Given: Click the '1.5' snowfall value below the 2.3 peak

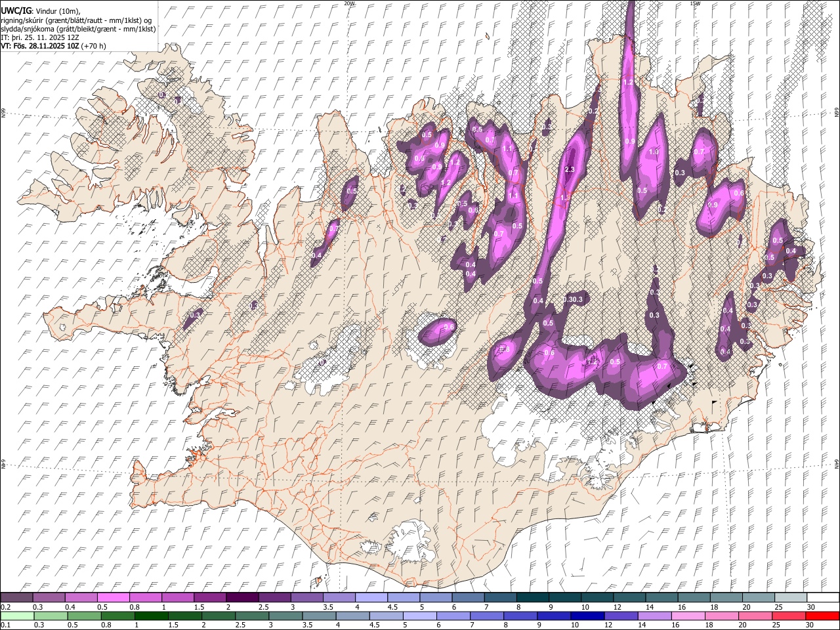Looking at the screenshot, I should point(564,198).
